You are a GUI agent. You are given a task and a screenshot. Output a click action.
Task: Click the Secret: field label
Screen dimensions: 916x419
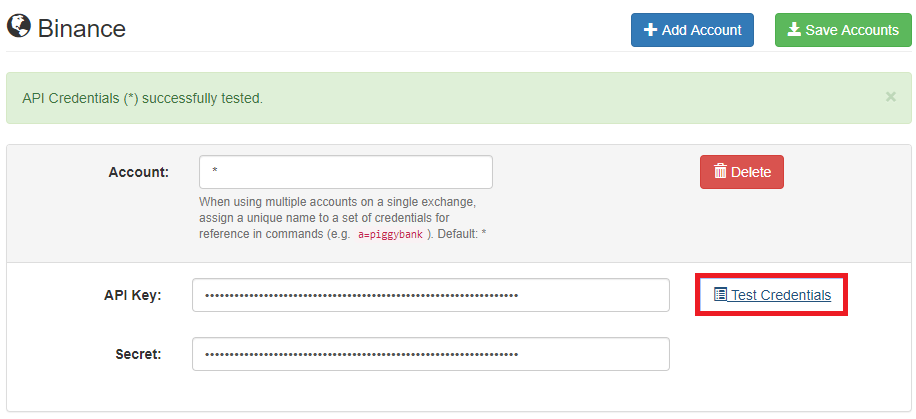click(138, 354)
